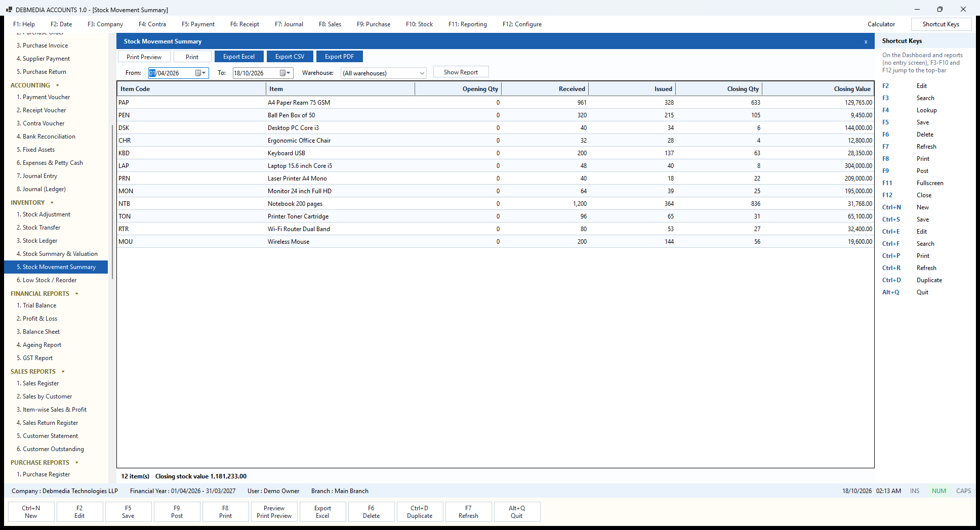Open Low Stock / Reorder report

point(47,280)
